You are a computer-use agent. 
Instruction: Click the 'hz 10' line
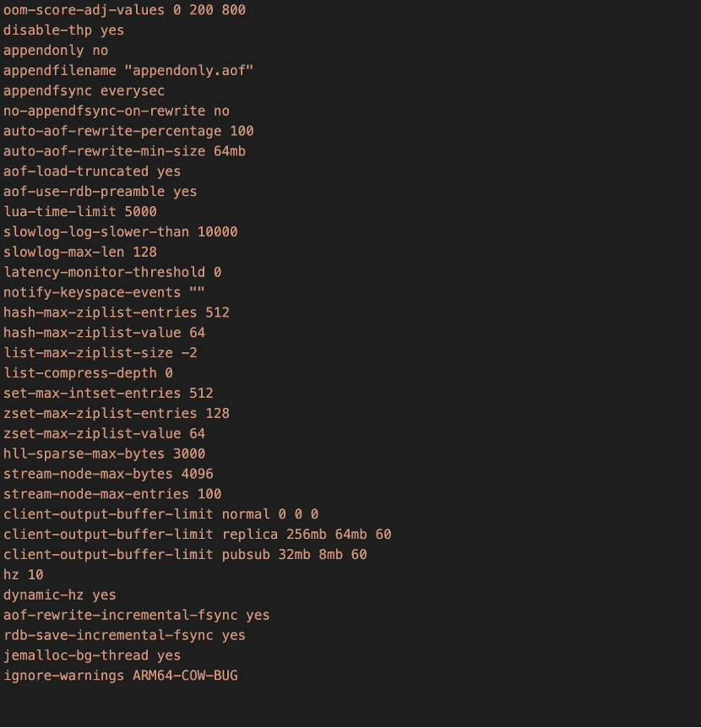(x=23, y=575)
